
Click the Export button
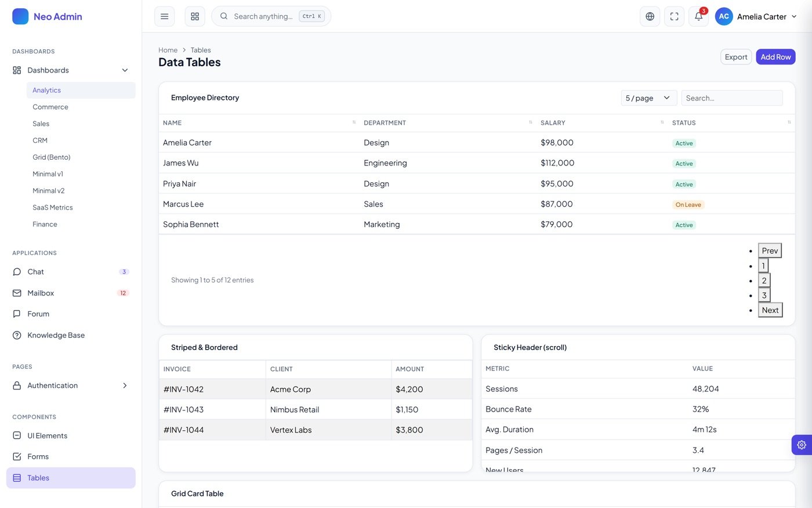click(x=736, y=57)
